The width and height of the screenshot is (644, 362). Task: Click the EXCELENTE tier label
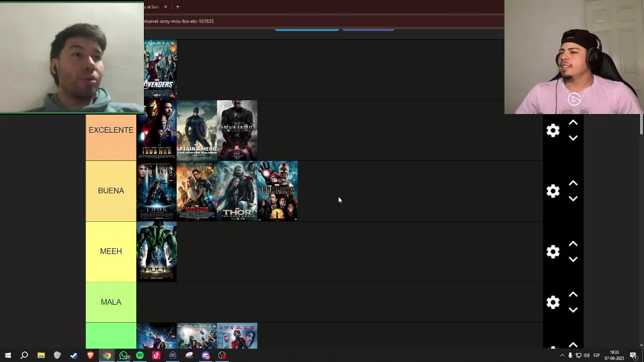[111, 130]
